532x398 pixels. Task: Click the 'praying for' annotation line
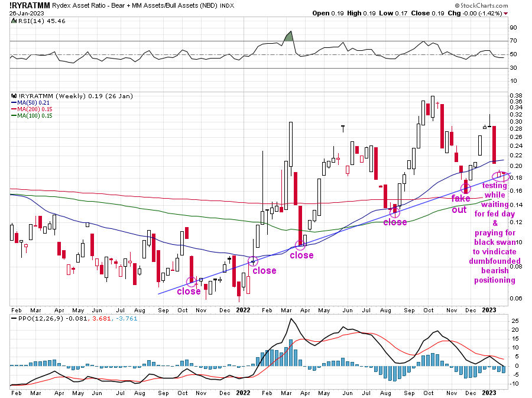(495, 233)
